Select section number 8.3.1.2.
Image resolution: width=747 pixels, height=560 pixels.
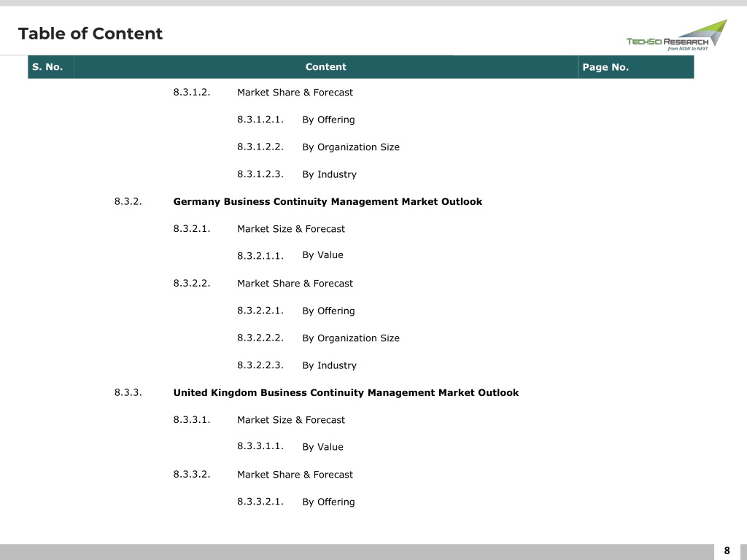tap(192, 93)
